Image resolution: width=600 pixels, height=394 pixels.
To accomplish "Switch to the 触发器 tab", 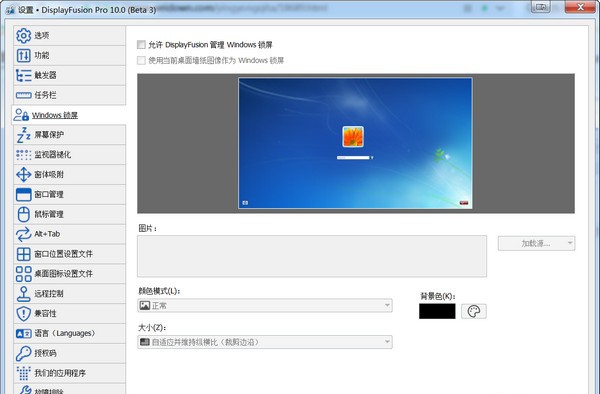I will pyautogui.click(x=70, y=75).
